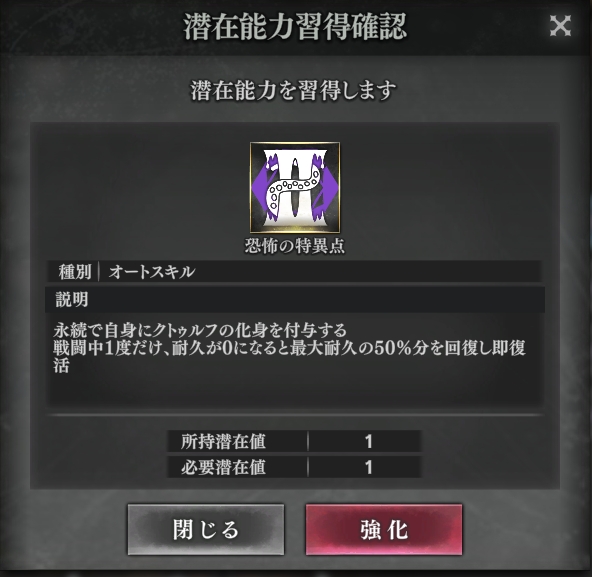Click the white tentacle in skill icon

293,190
